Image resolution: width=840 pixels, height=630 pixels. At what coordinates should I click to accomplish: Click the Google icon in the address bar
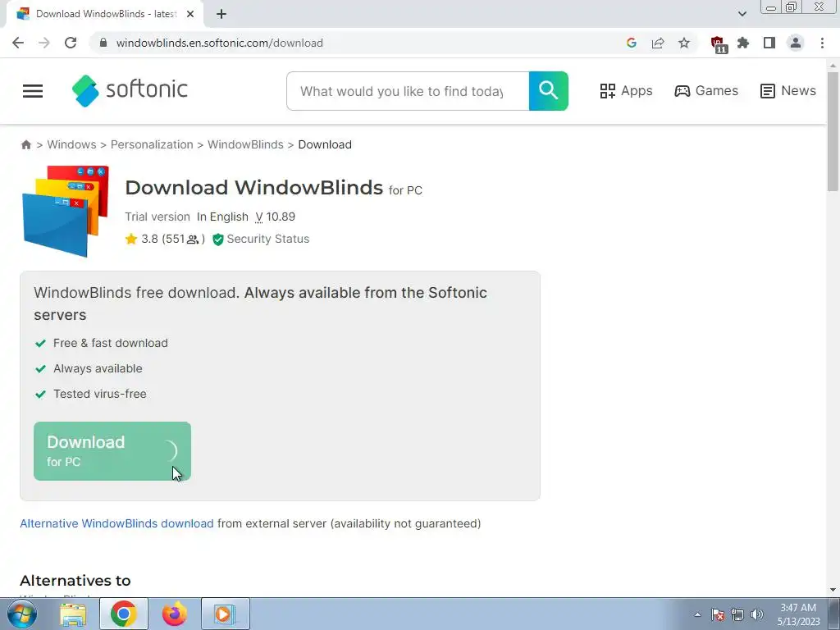tap(632, 43)
